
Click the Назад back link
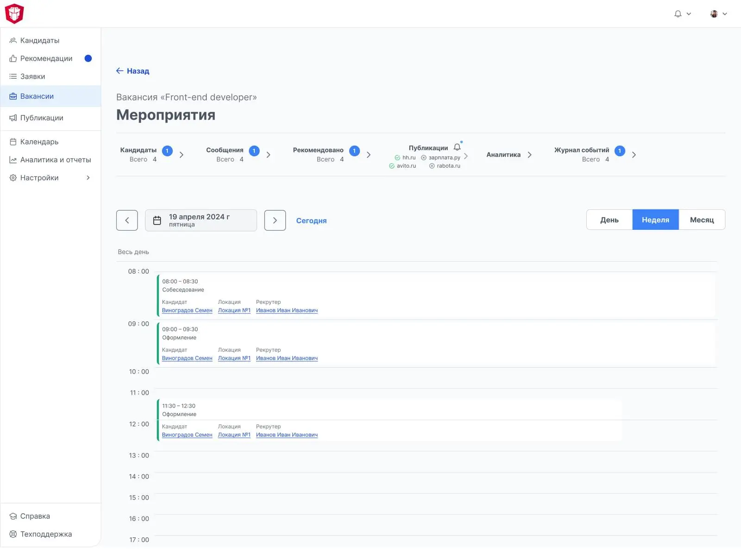(132, 71)
